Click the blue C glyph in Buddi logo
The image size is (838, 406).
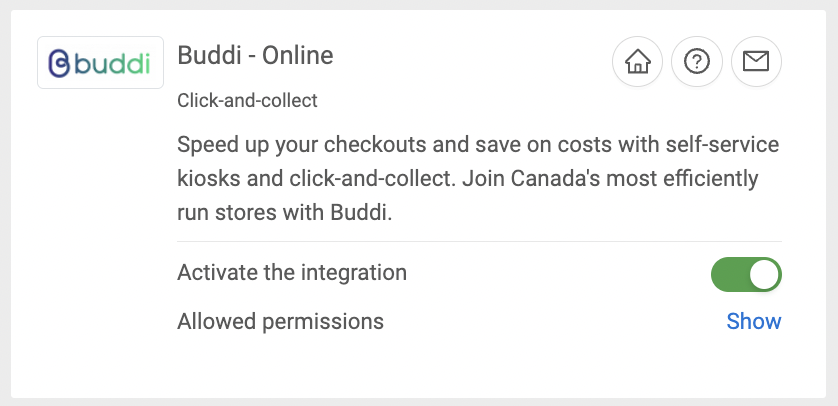pyautogui.click(x=59, y=63)
